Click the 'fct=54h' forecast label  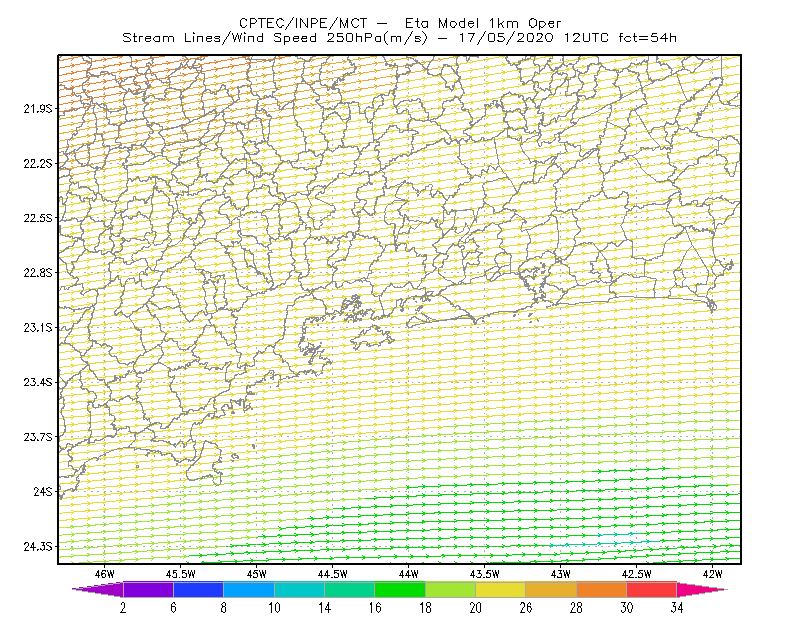click(647, 38)
